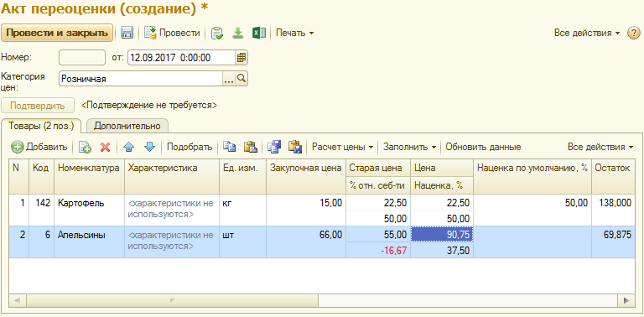
Task: Click the magnifier next to Категория цен
Action: [241, 79]
